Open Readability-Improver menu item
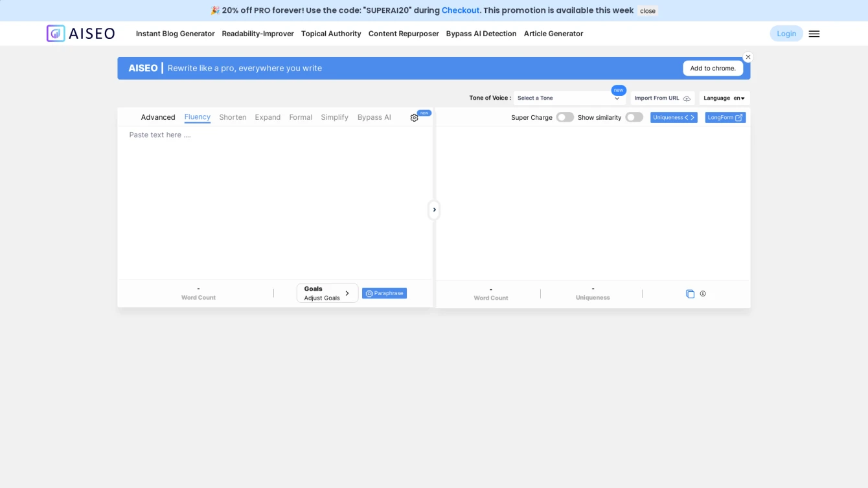 [258, 34]
